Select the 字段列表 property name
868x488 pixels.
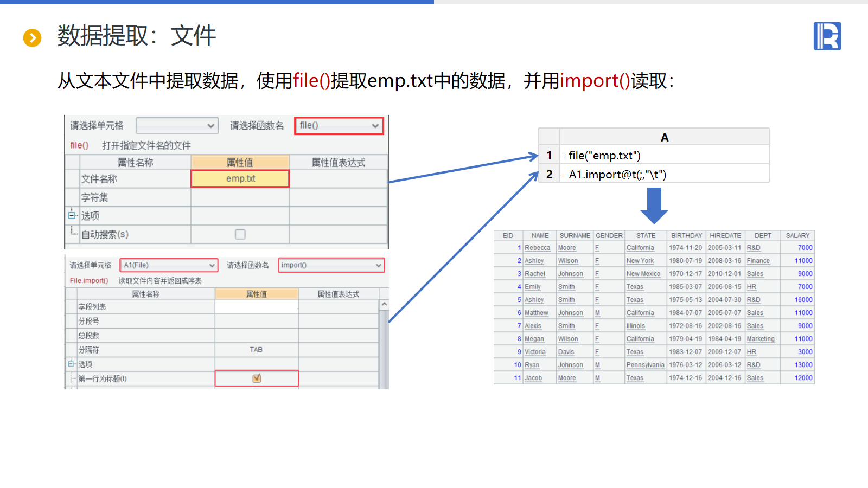coord(92,307)
